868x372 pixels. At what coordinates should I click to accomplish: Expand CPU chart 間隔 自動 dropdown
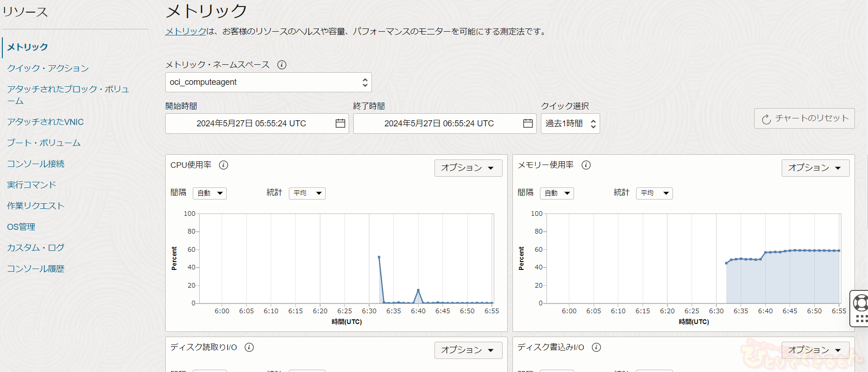(x=210, y=193)
